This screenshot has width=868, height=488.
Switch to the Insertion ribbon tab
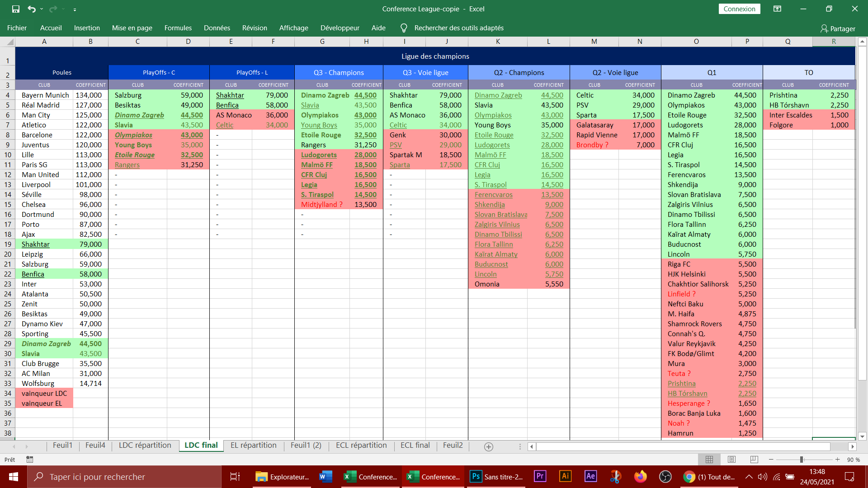[87, 28]
